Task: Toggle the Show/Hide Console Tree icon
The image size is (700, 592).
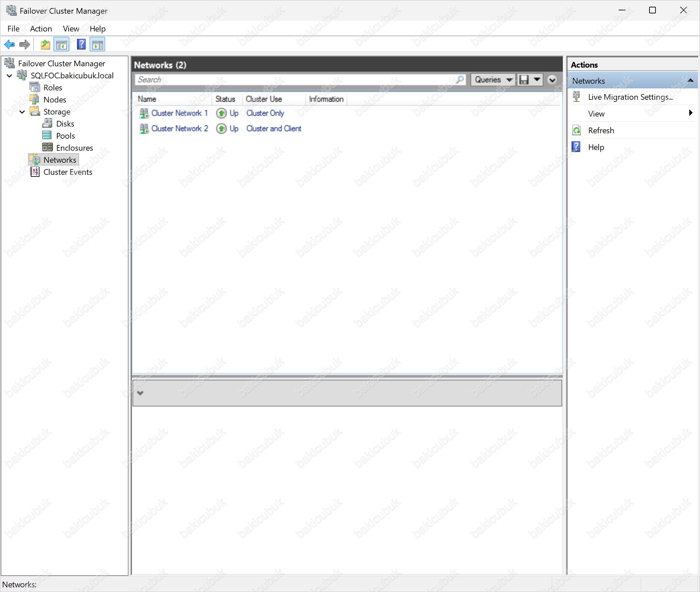Action: pyautogui.click(x=61, y=44)
